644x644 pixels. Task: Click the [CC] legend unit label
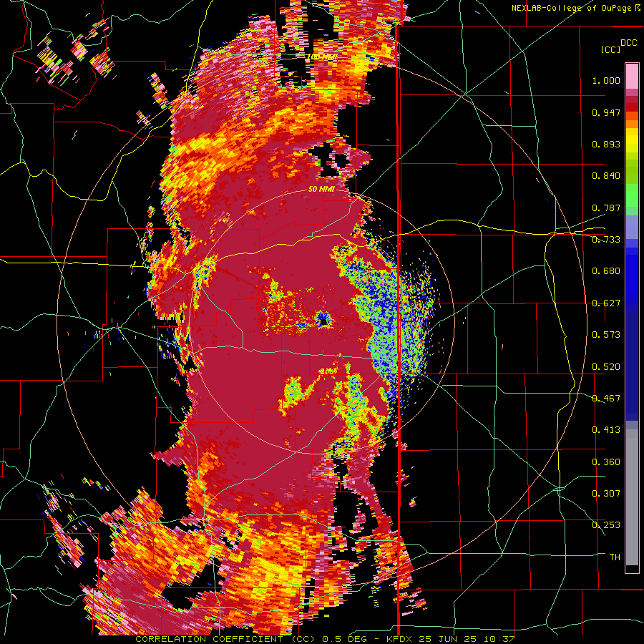tap(610, 49)
